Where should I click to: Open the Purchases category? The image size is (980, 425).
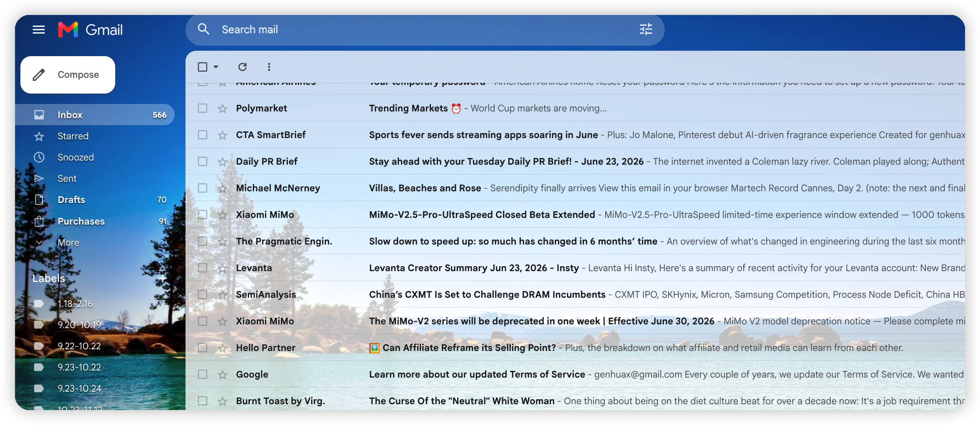click(x=95, y=221)
